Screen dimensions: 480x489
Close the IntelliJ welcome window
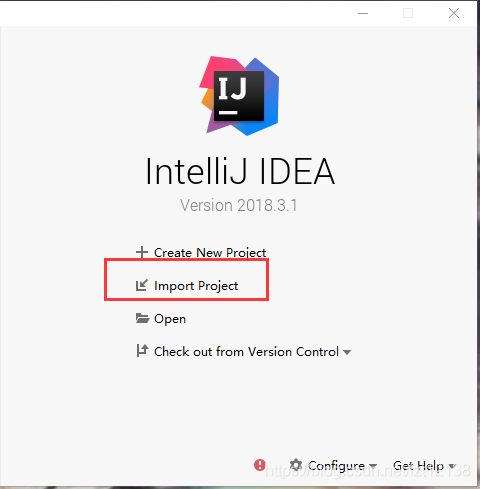[x=454, y=13]
